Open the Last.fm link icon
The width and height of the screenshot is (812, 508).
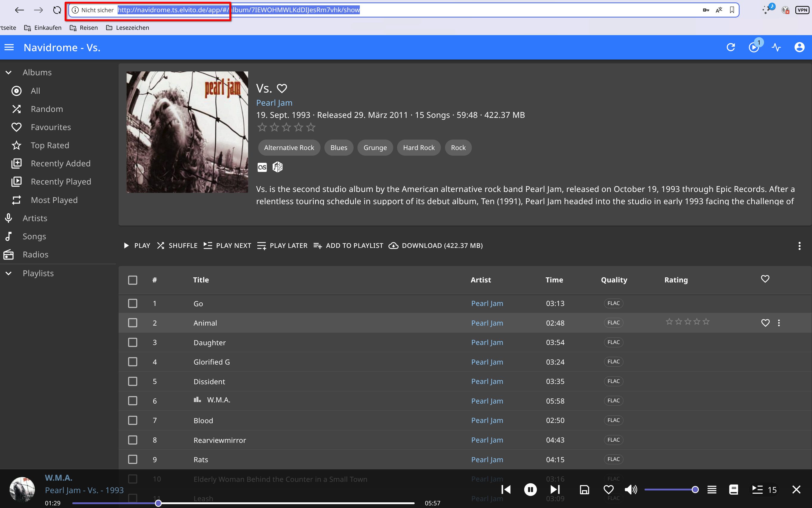pos(262,167)
